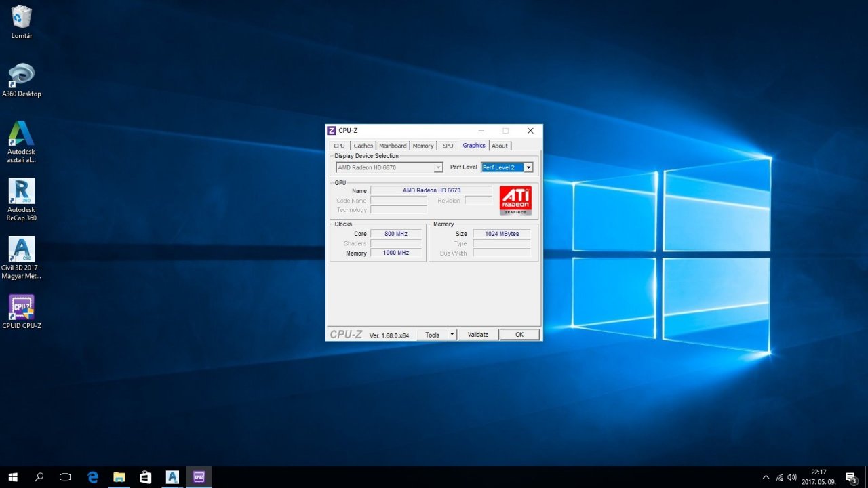Open the A360 Desktop shortcut
This screenshot has height=488, width=868.
22,80
